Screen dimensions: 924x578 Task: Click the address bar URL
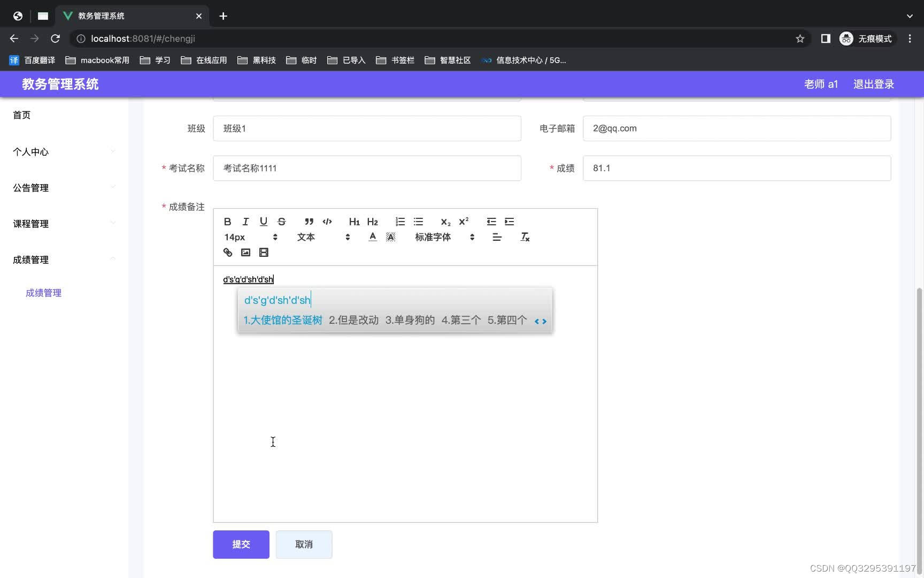click(143, 39)
